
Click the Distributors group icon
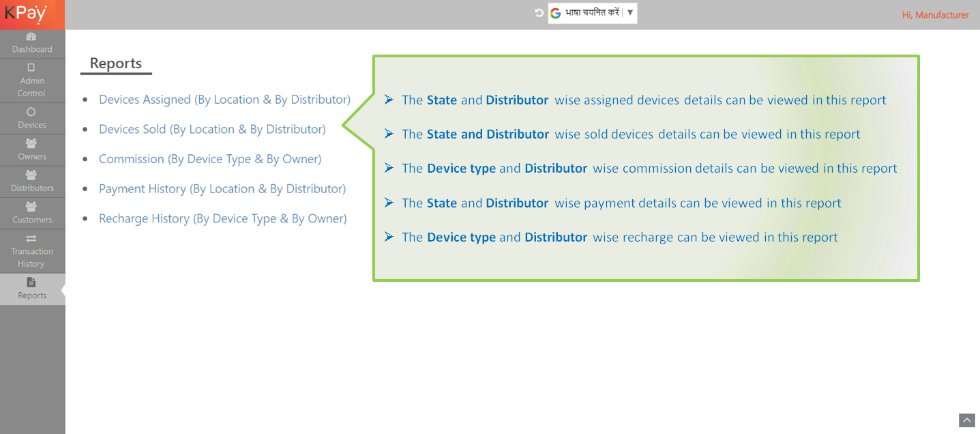coord(31,175)
